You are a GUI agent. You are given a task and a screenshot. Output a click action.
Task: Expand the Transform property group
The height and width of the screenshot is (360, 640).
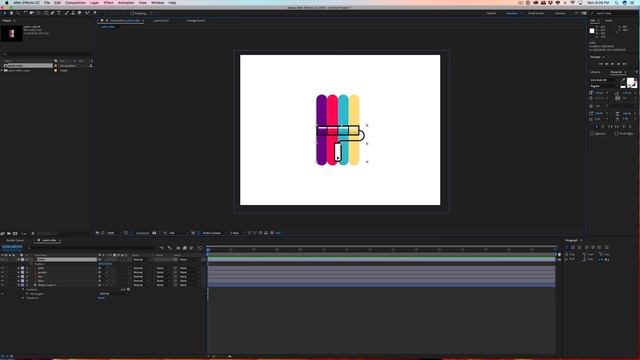click(23, 298)
